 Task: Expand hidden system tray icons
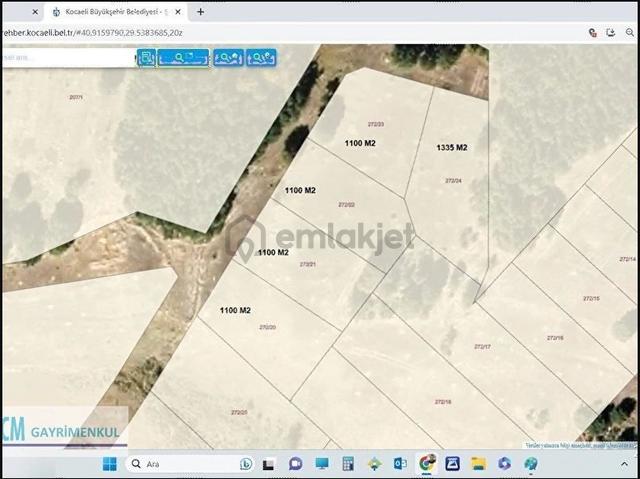tap(624, 464)
